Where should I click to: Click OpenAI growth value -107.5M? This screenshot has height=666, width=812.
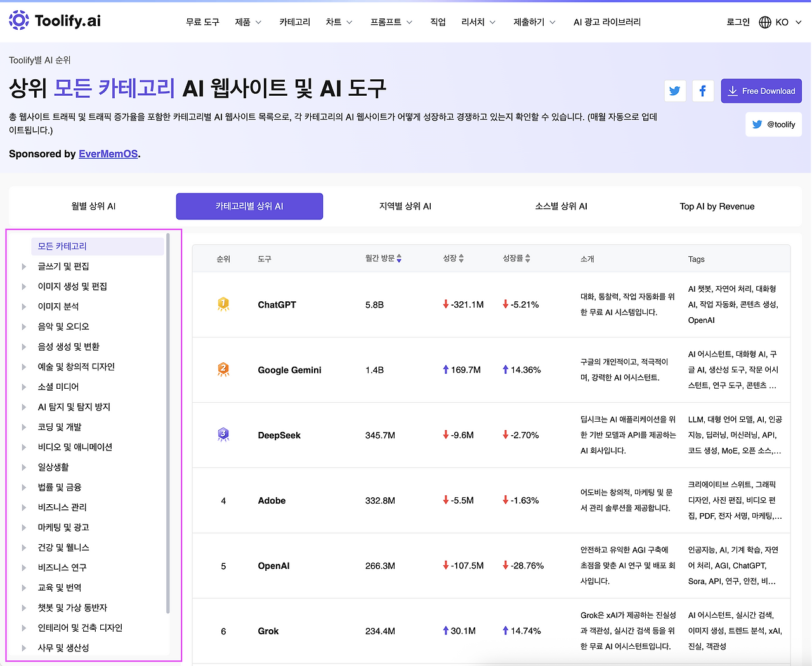468,566
